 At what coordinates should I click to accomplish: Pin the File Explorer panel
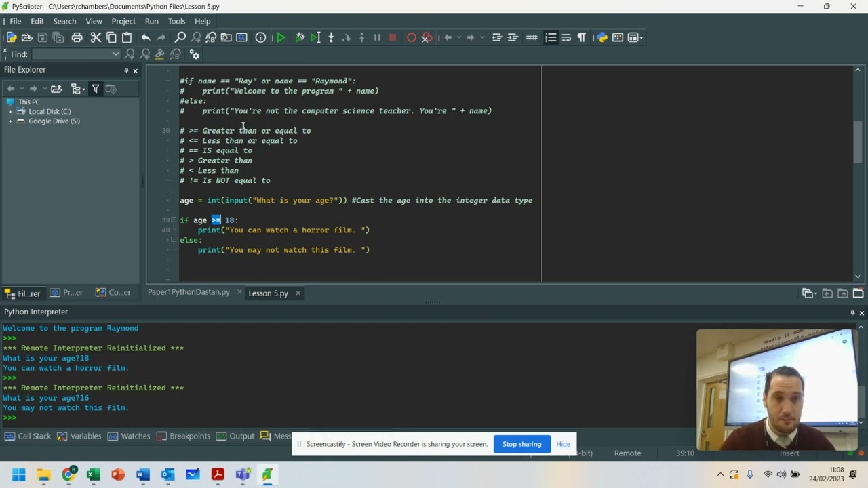[126, 70]
